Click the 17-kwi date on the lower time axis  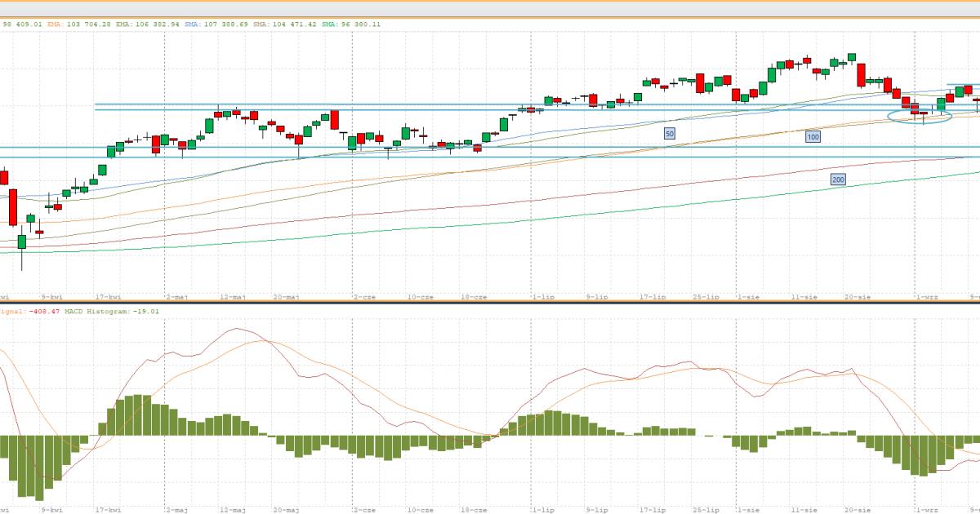tap(108, 510)
